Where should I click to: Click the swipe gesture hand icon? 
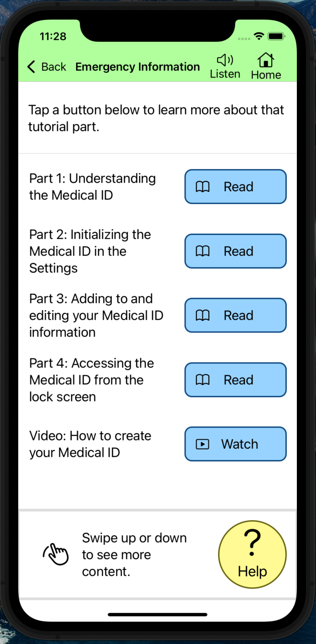56,554
